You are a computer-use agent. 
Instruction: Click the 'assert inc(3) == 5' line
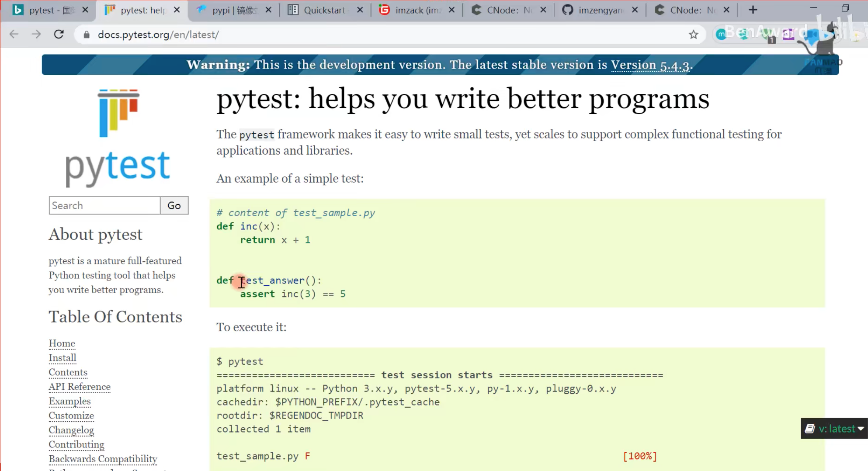tap(293, 294)
